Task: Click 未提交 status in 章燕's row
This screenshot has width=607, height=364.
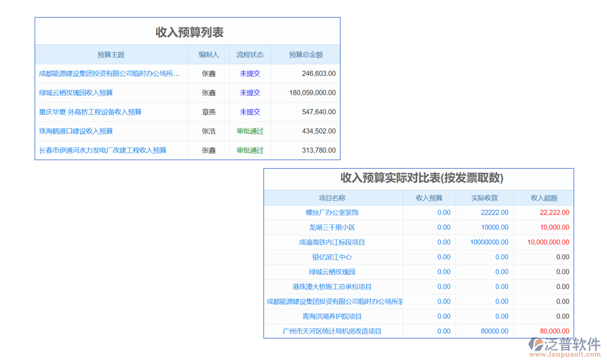Action: point(250,112)
